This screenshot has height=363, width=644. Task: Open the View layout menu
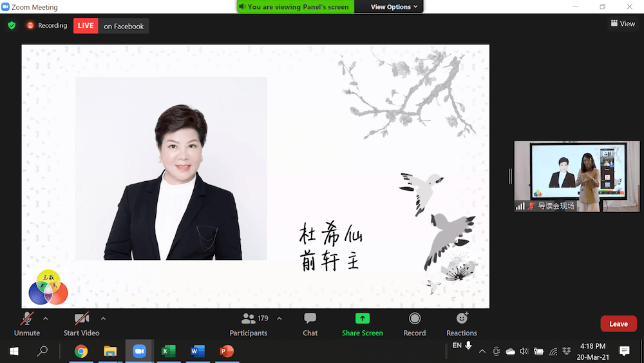point(623,24)
